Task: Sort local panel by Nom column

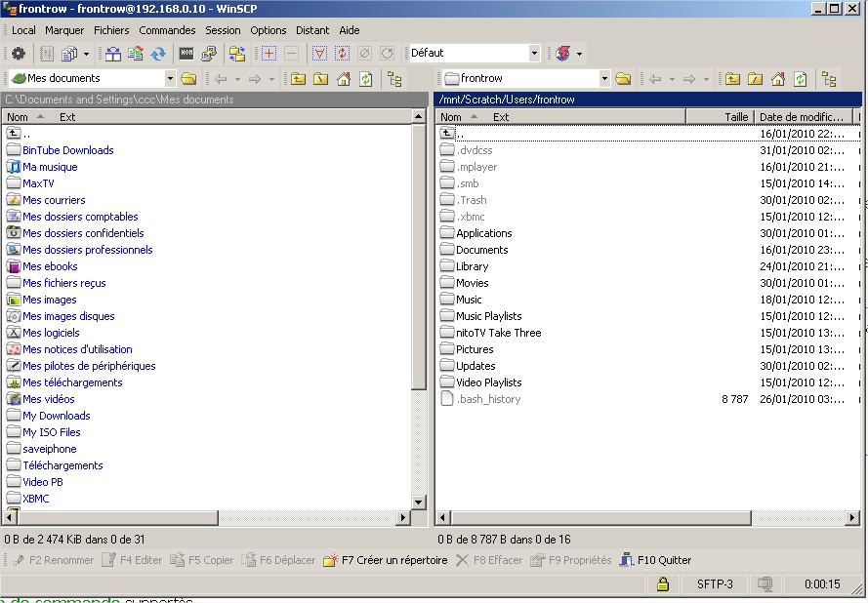Action: [x=18, y=117]
